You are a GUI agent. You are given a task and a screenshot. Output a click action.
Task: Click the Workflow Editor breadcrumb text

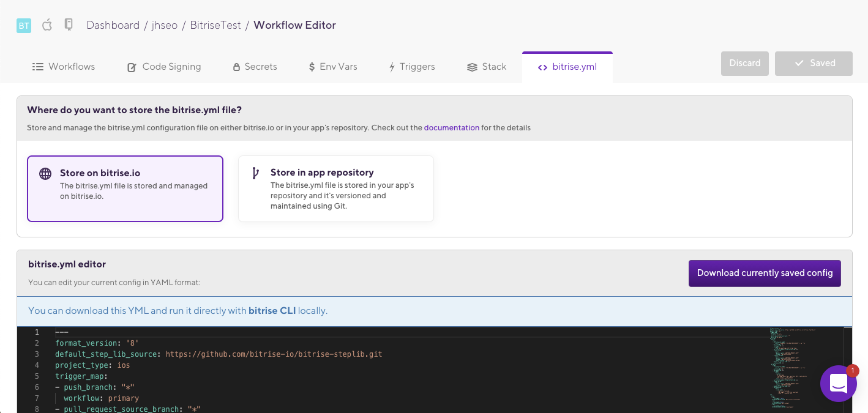click(x=294, y=25)
